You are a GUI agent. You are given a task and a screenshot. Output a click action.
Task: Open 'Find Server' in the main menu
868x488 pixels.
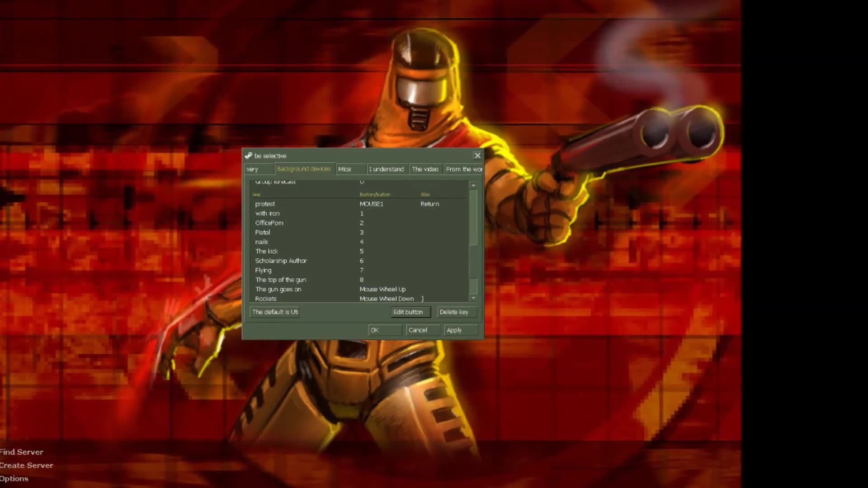[x=22, y=452]
